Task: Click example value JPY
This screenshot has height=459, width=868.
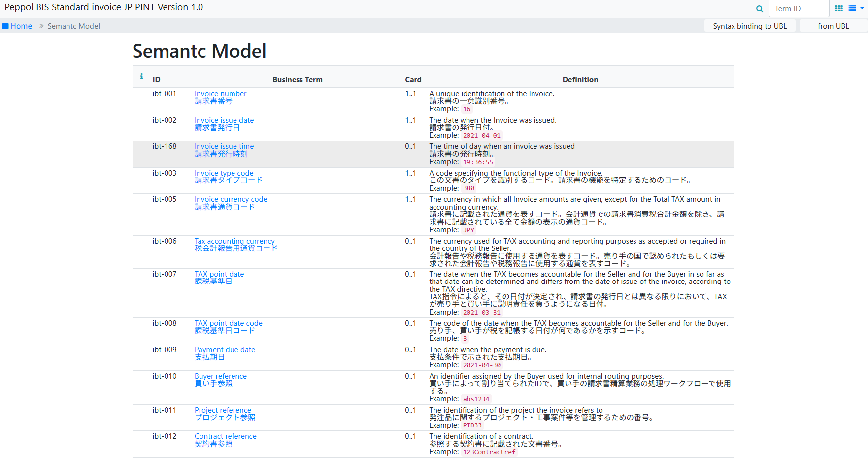Action: point(468,230)
